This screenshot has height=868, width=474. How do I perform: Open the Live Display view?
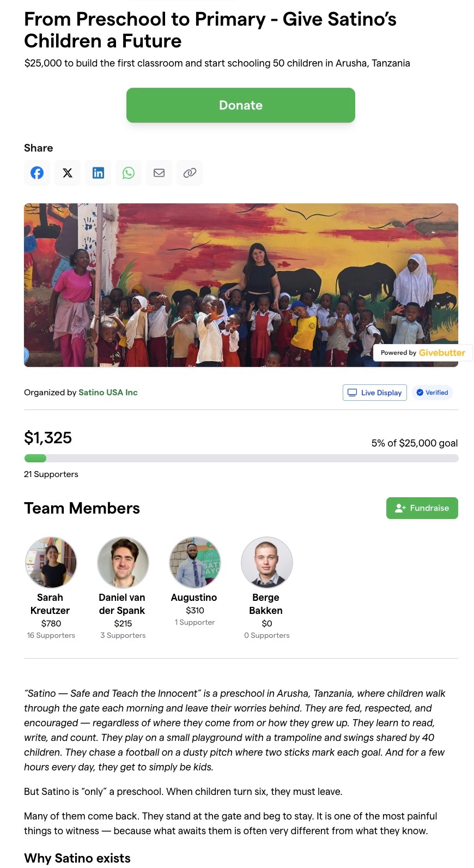(375, 393)
